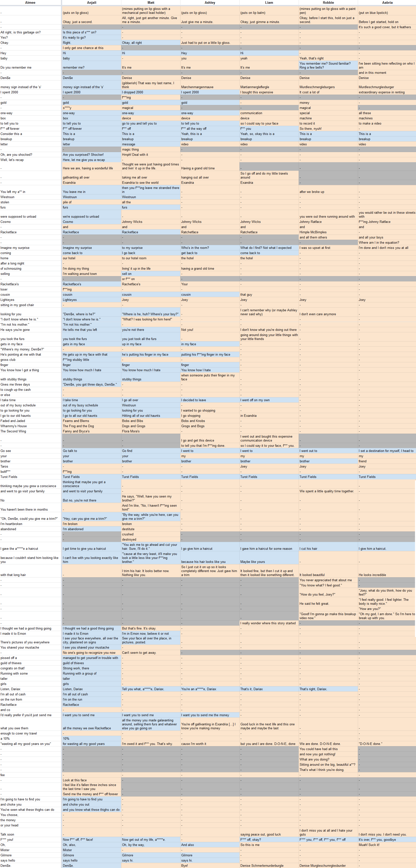Select the Ashley column header

[210, 2]
